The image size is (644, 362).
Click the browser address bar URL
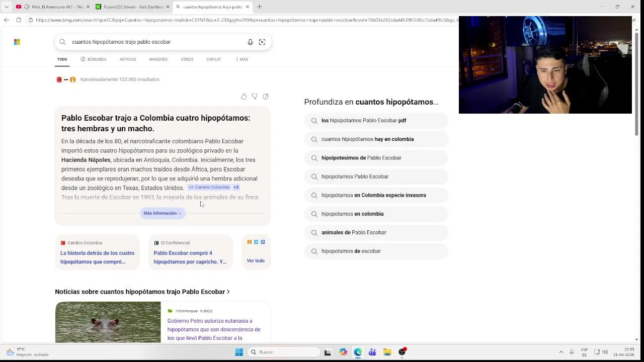(247, 20)
